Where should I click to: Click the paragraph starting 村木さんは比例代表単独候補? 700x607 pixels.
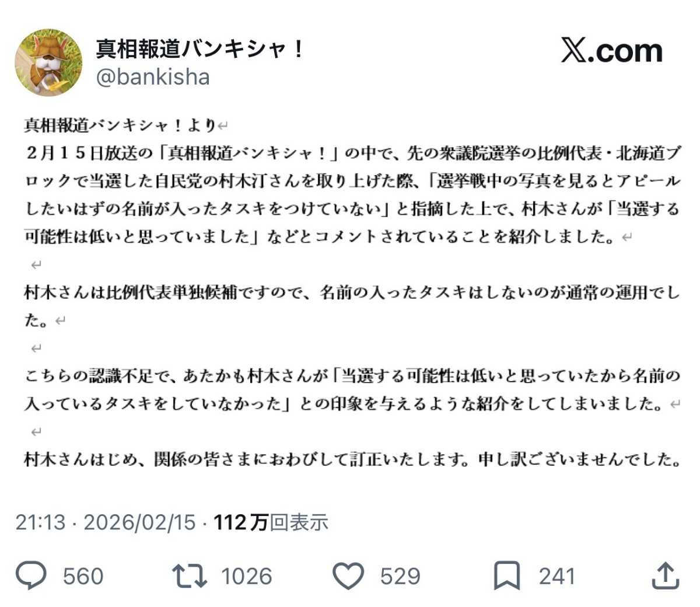click(x=350, y=292)
